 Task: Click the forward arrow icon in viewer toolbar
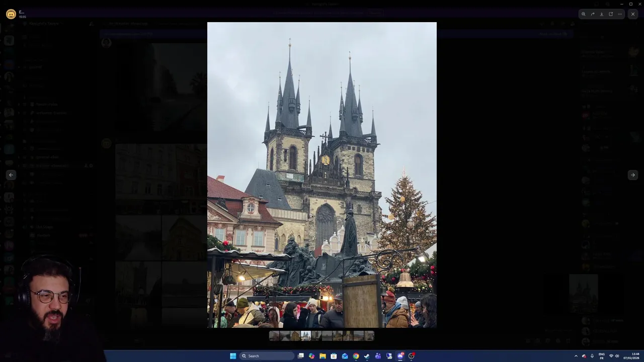click(593, 14)
